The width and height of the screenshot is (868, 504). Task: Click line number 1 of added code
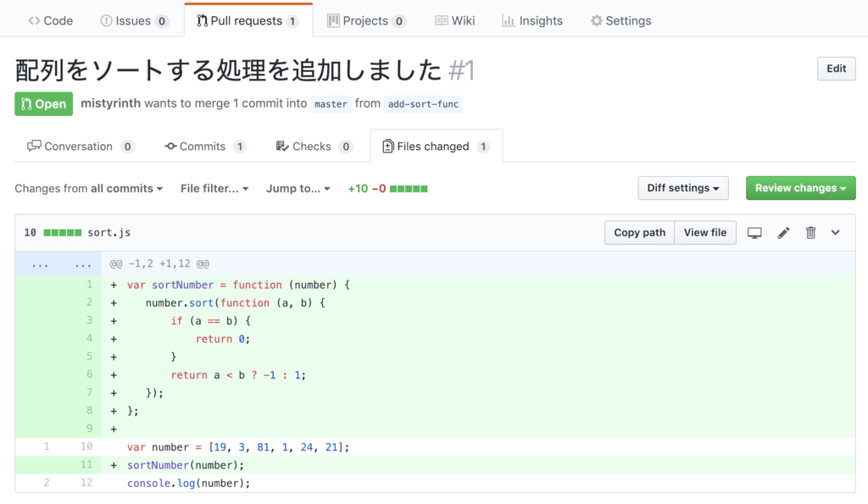pyautogui.click(x=89, y=285)
